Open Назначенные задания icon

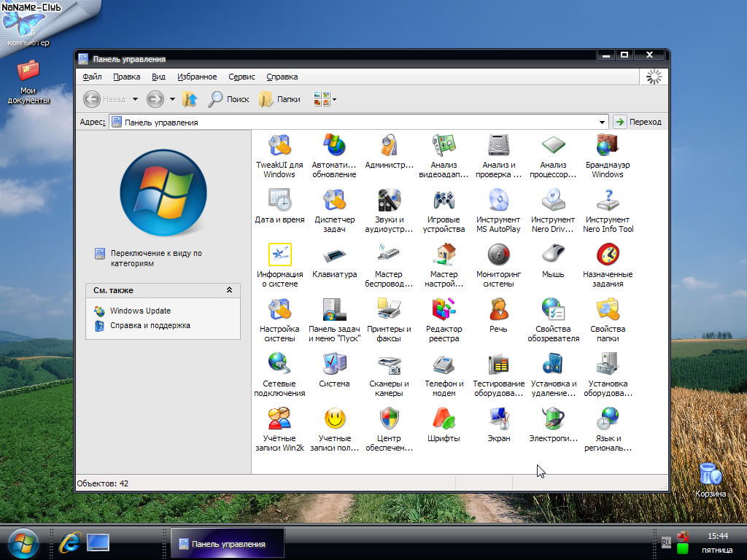[x=608, y=265]
